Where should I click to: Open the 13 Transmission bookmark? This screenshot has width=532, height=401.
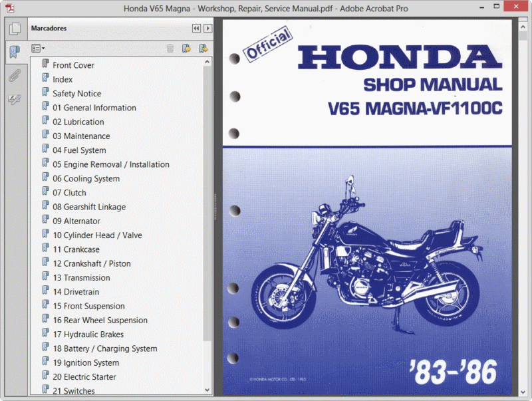click(x=81, y=278)
